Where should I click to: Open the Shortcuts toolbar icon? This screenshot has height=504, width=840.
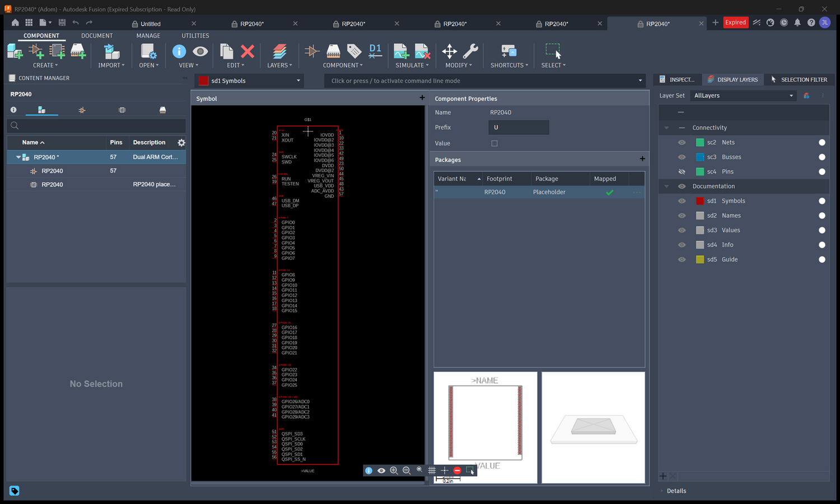509,52
